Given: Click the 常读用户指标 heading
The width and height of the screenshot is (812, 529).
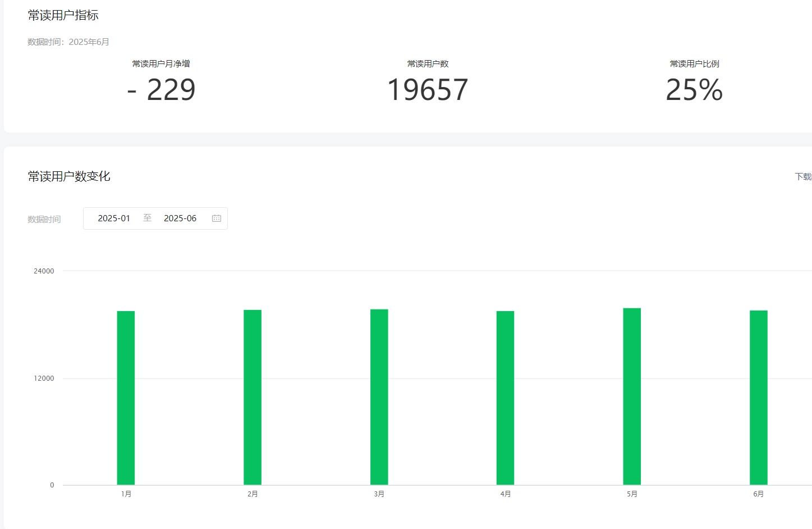Looking at the screenshot, I should pyautogui.click(x=63, y=15).
